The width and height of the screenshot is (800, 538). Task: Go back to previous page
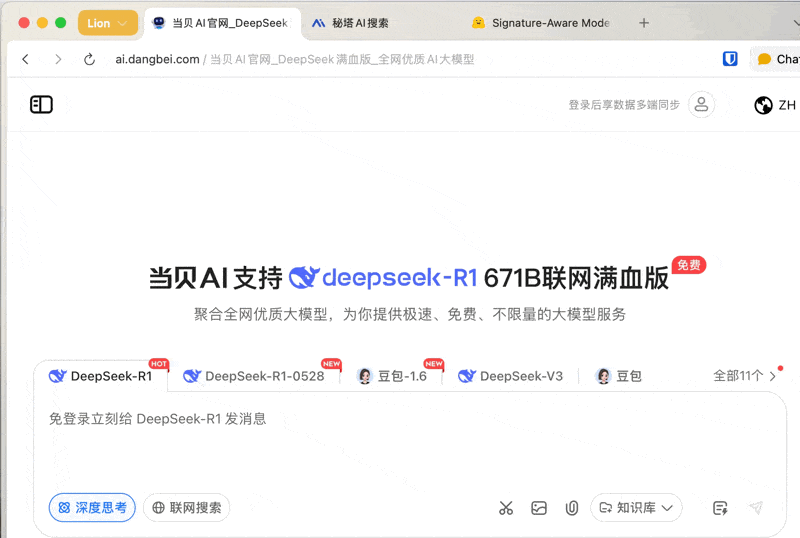(26, 59)
